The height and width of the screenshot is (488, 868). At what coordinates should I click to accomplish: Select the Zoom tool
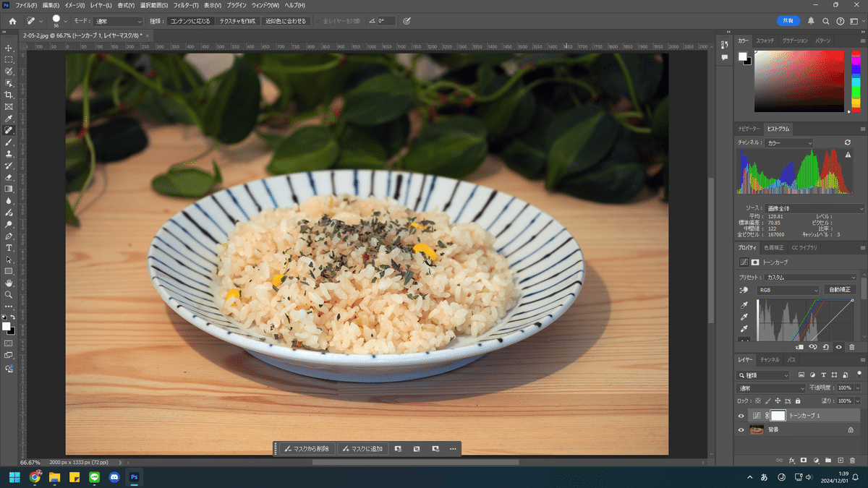[x=9, y=294]
